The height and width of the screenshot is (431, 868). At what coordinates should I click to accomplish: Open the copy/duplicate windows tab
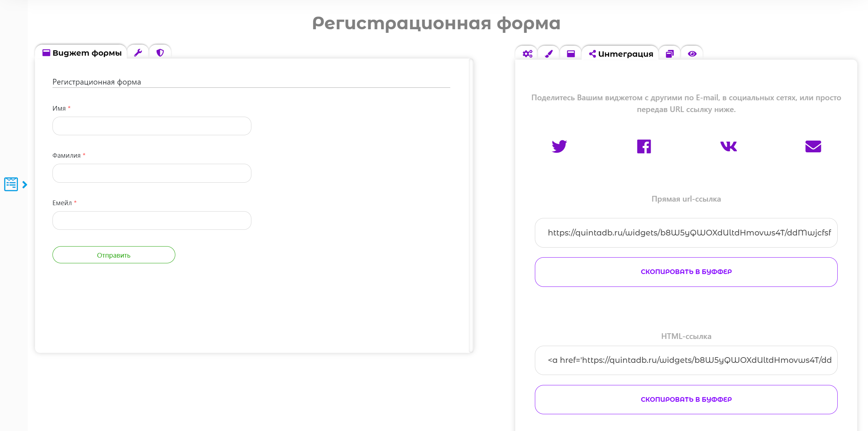click(669, 54)
